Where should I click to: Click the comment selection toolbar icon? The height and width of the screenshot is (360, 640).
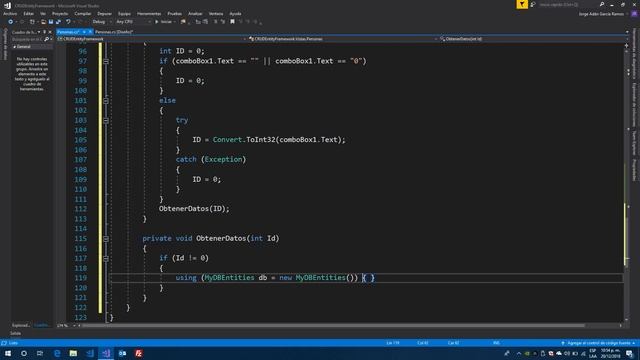coord(216,22)
